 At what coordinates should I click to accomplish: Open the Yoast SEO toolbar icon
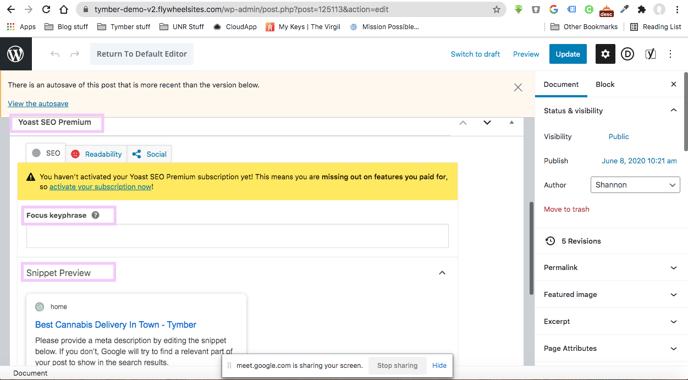650,54
